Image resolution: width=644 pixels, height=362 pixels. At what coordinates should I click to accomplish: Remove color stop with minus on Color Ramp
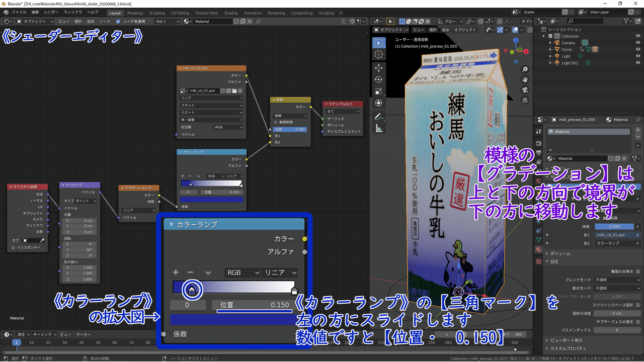[x=190, y=176]
